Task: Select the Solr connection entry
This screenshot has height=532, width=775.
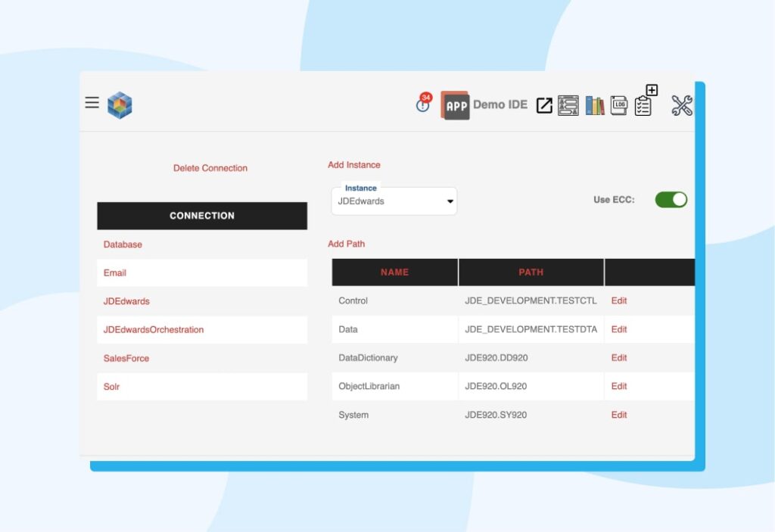Action: coord(111,387)
